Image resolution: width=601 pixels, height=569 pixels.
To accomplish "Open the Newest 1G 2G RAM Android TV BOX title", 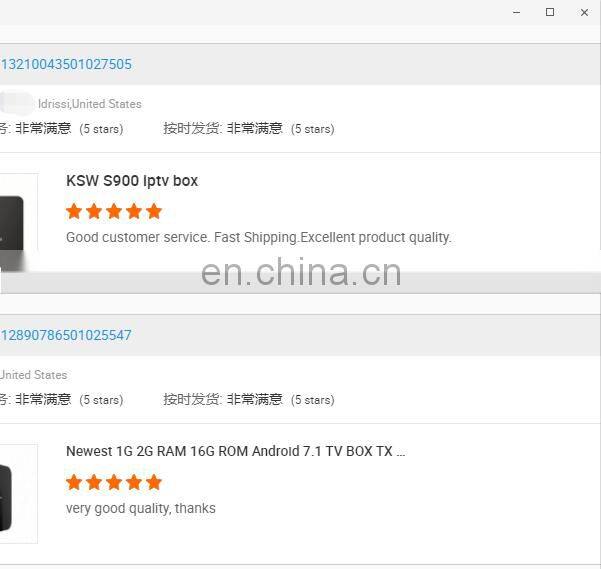I will [x=235, y=451].
